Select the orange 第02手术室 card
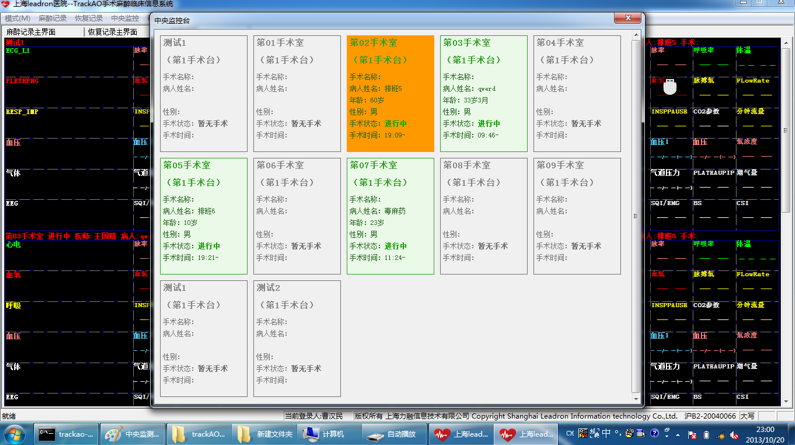The width and height of the screenshot is (795, 445). [390, 93]
